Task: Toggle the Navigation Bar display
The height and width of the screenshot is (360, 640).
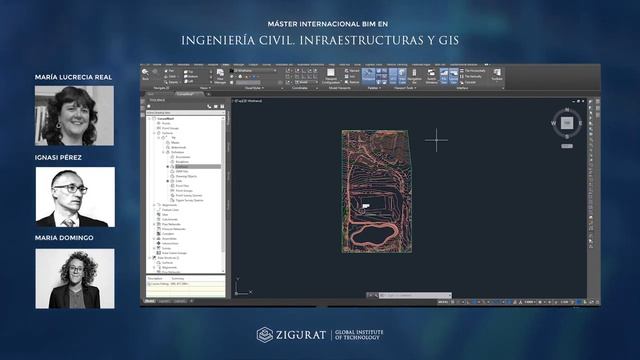Action: point(414,76)
